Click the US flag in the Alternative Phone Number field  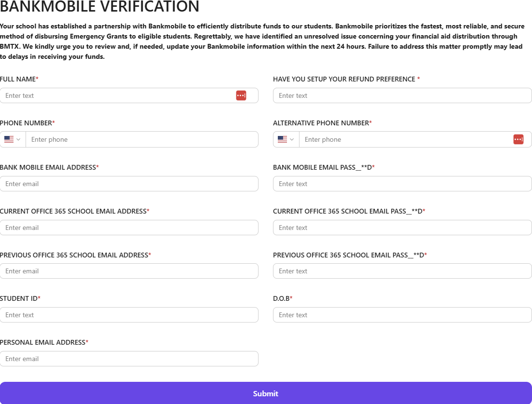(282, 139)
